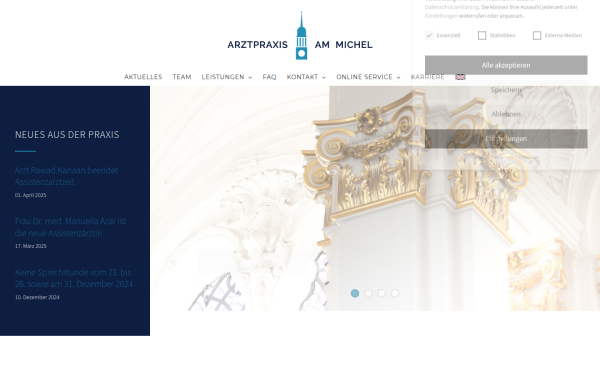Screen dimensions: 600x375
Task: Click the Arztpraxis am Michel tower logo
Action: pos(301,36)
